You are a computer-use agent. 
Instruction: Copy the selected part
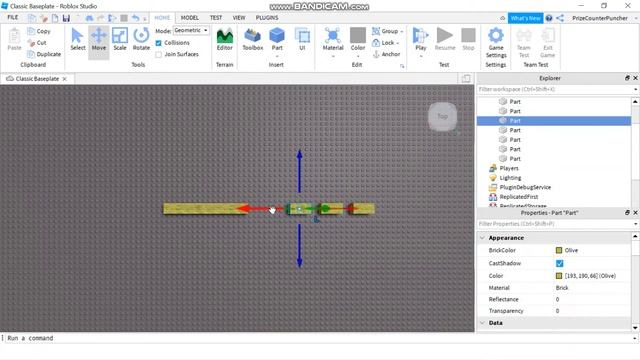tap(39, 31)
